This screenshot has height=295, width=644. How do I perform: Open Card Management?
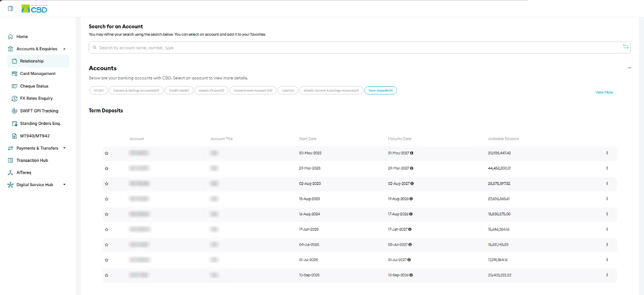point(38,74)
